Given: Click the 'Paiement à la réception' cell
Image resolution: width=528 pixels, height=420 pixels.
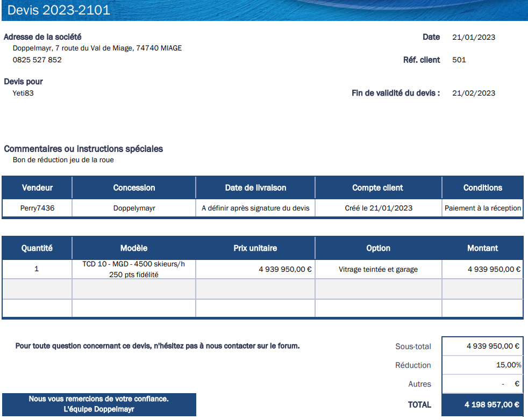Looking at the screenshot, I should [x=482, y=208].
